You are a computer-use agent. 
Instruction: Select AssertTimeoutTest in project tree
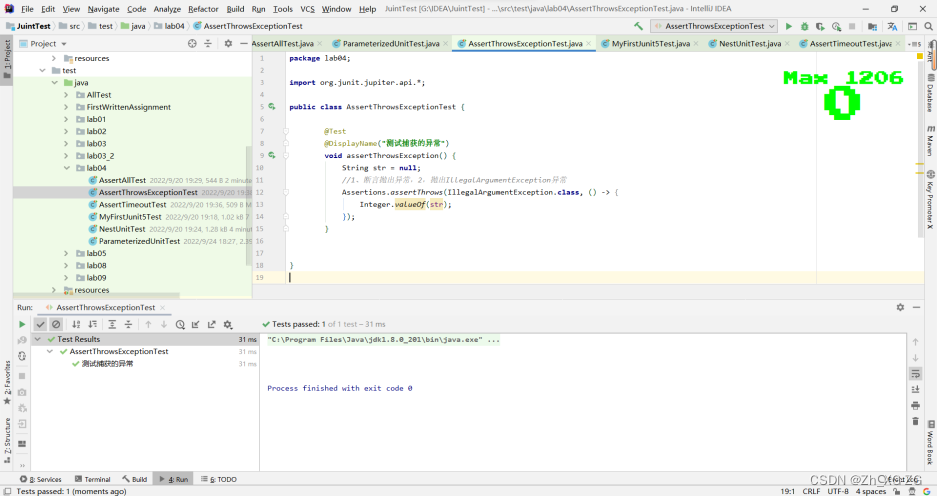[133, 204]
